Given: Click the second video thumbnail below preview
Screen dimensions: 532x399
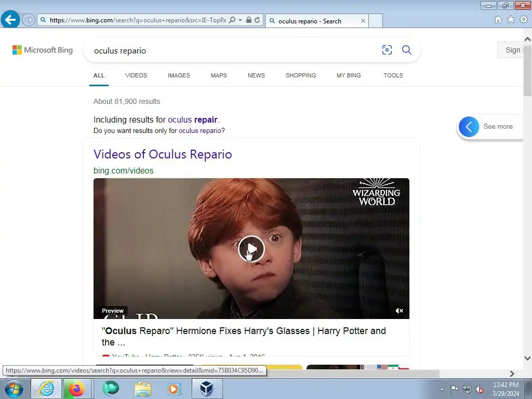Looking at the screenshot, I should [252, 367].
